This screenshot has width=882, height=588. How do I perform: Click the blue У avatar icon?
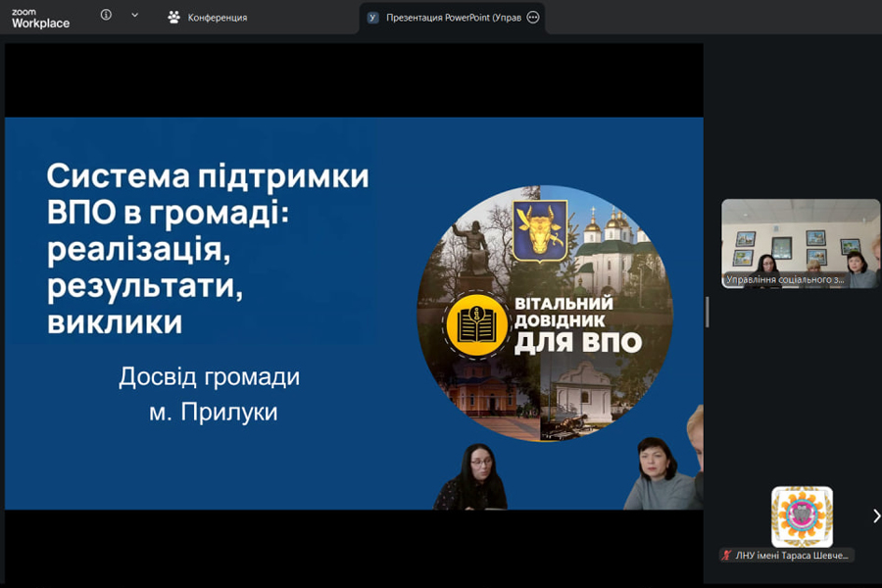coord(373,17)
